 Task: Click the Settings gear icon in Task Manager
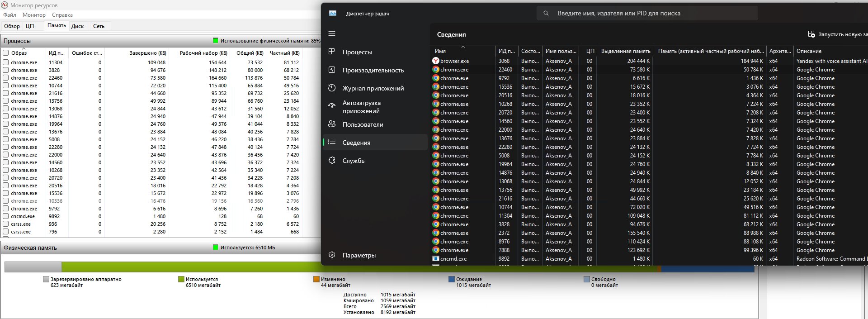click(x=332, y=255)
